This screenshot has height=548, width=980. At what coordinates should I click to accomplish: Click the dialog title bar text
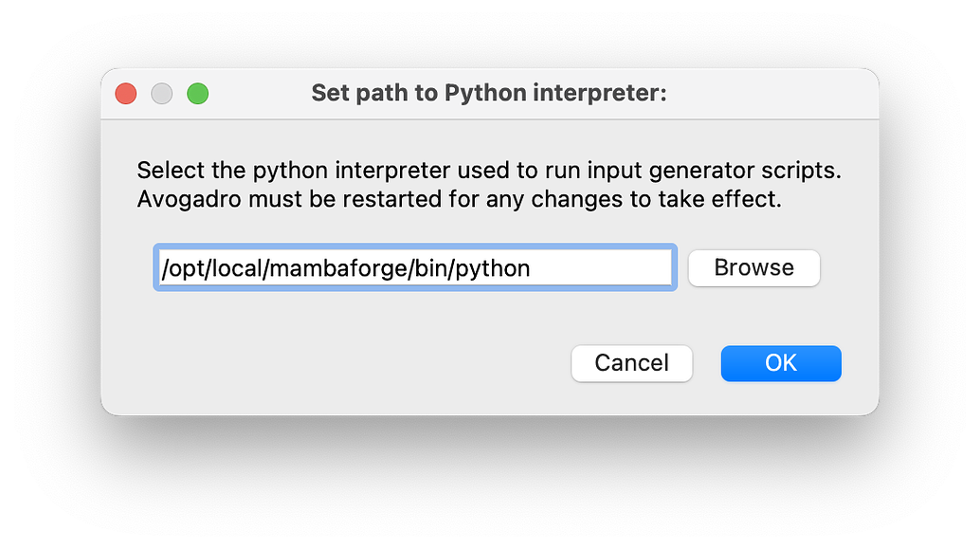(489, 94)
